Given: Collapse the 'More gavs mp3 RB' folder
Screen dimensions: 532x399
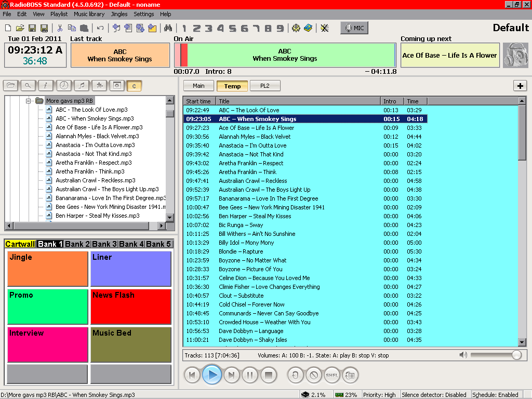Looking at the screenshot, I should [28, 101].
